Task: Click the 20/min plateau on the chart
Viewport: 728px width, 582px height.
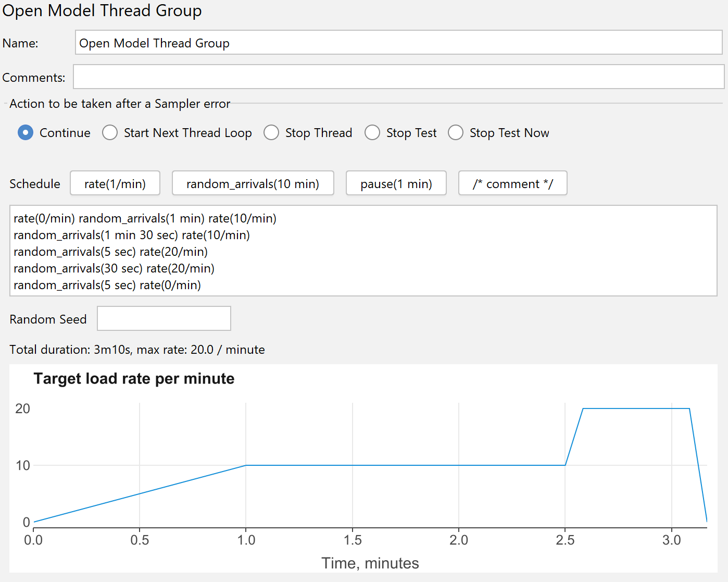Action: 636,408
